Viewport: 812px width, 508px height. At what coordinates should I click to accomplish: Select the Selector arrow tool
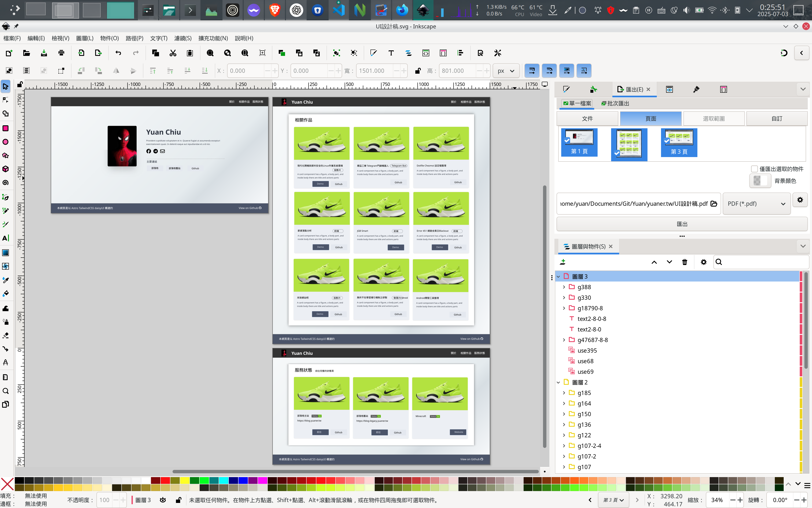[6, 87]
